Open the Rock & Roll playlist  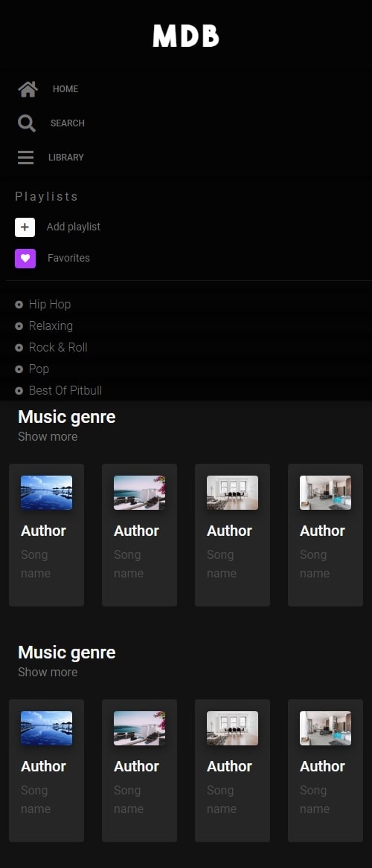click(x=58, y=348)
